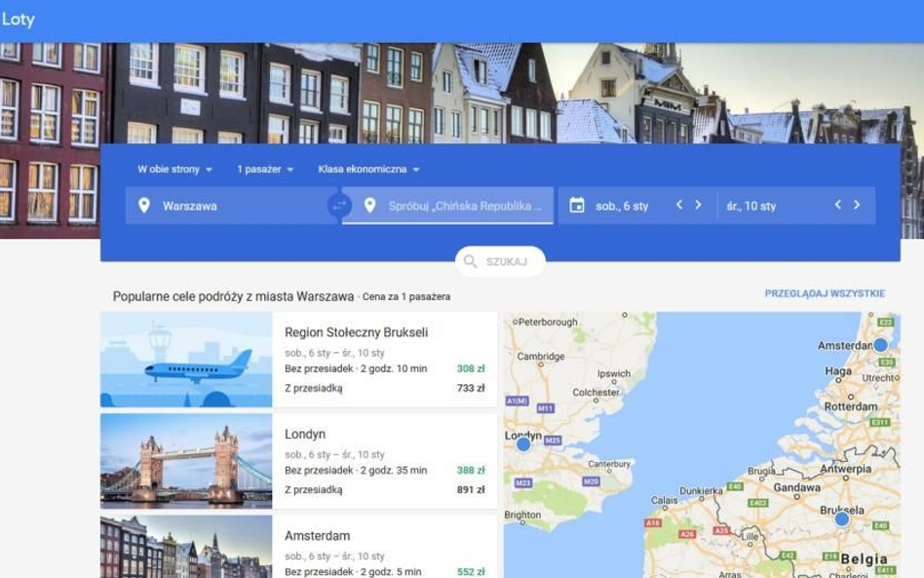Click the 'Amsterdam' destination card title
Viewport: 924px width, 578px height.
[317, 535]
